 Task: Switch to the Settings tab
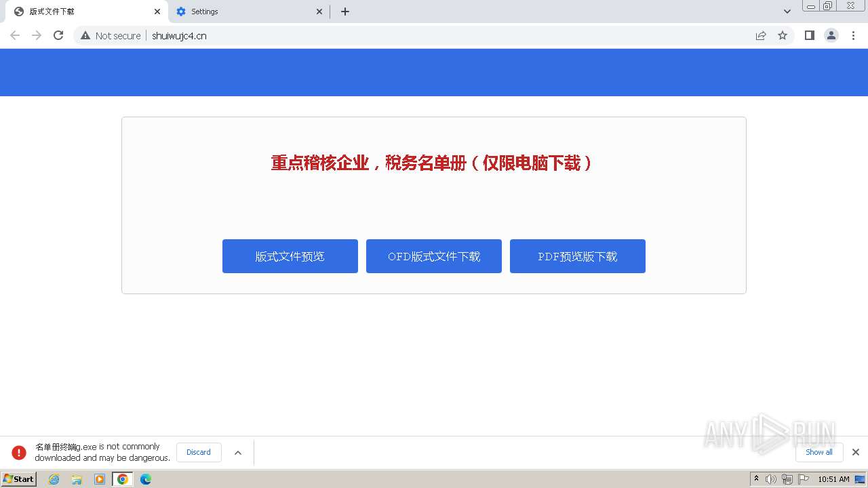[x=249, y=12]
